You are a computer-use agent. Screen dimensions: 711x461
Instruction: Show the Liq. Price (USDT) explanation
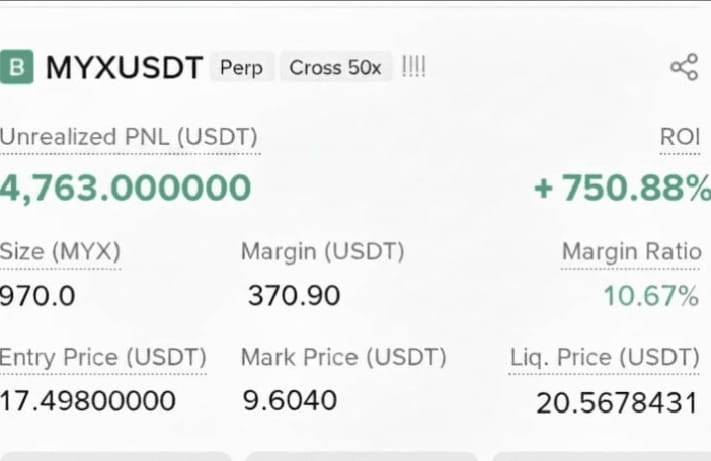coord(604,358)
